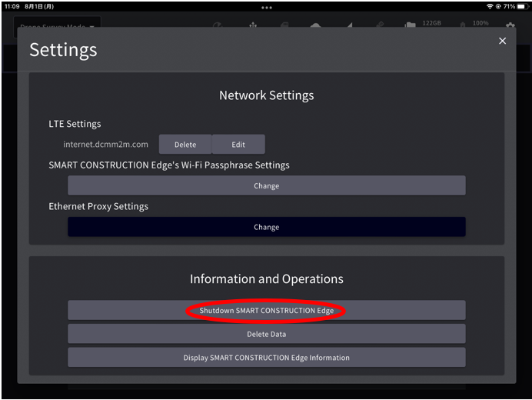Tap the folder storage icon near 122GB

pyautogui.click(x=411, y=25)
